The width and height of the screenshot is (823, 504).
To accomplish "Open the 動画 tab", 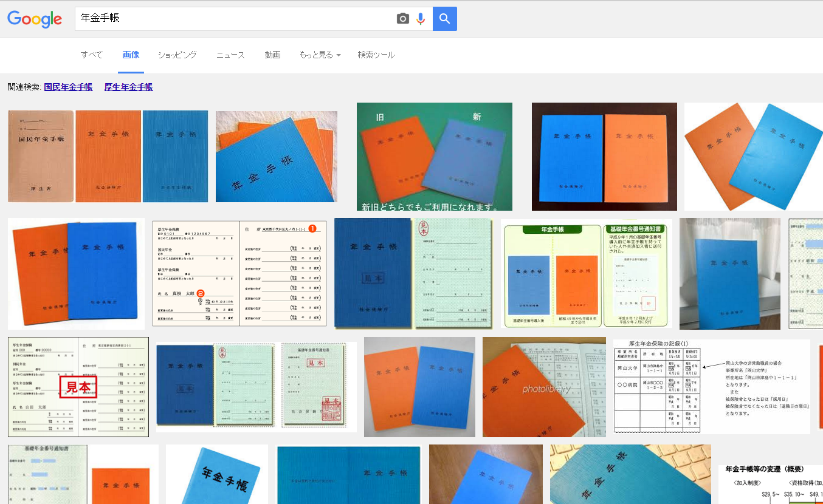I will (272, 55).
